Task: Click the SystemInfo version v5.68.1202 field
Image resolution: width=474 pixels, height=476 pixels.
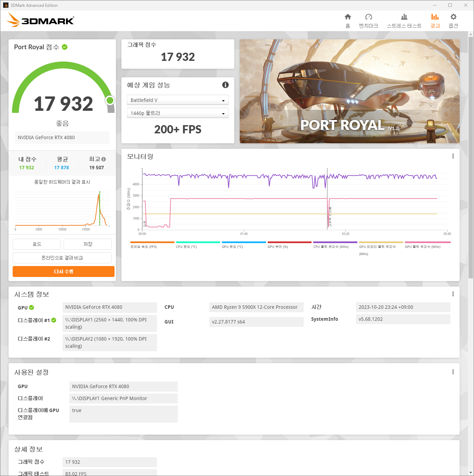Action: pyautogui.click(x=403, y=319)
